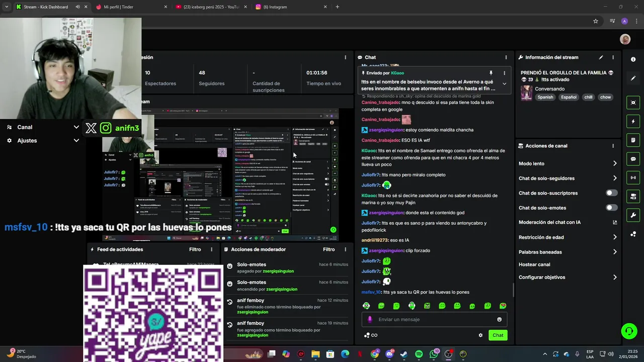Expand the Ajustes sidebar section

click(x=76, y=141)
